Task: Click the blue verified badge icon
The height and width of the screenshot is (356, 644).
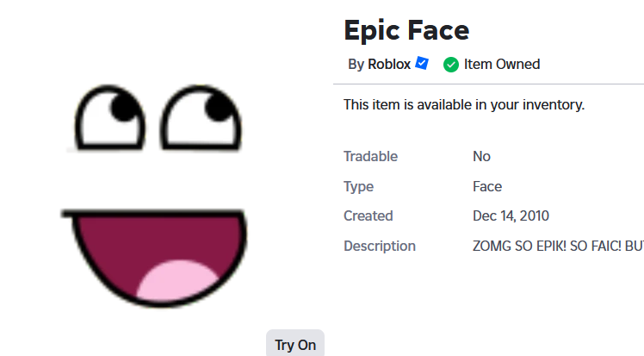Action: [x=422, y=63]
